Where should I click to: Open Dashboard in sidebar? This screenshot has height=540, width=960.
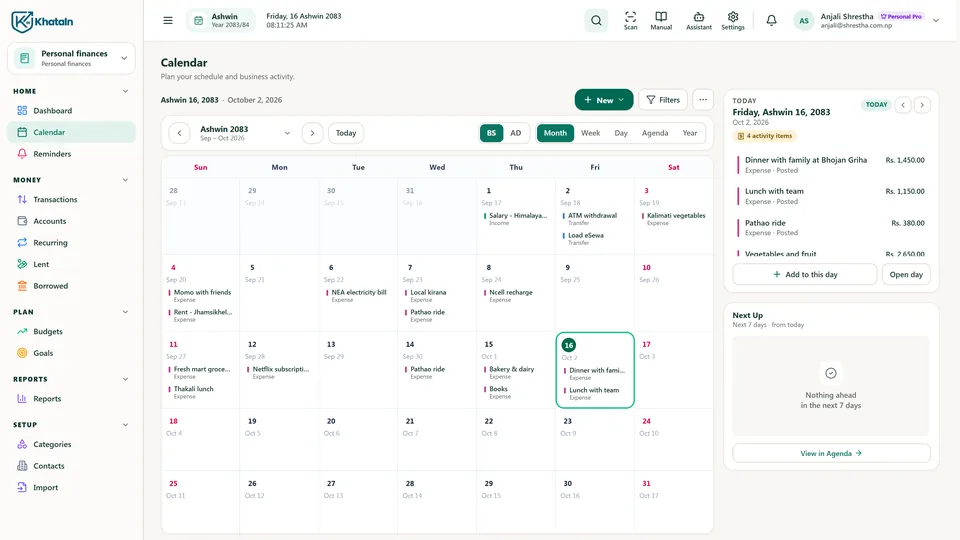(71, 111)
